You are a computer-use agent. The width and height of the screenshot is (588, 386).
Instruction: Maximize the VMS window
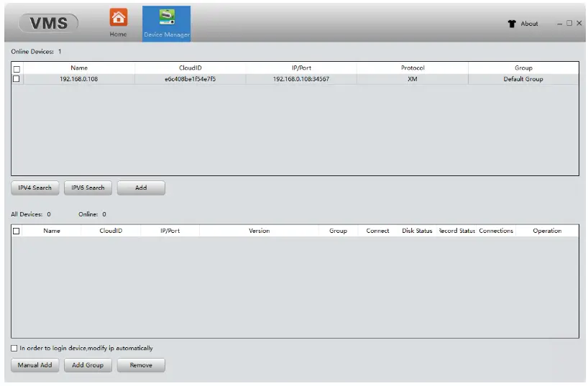569,23
